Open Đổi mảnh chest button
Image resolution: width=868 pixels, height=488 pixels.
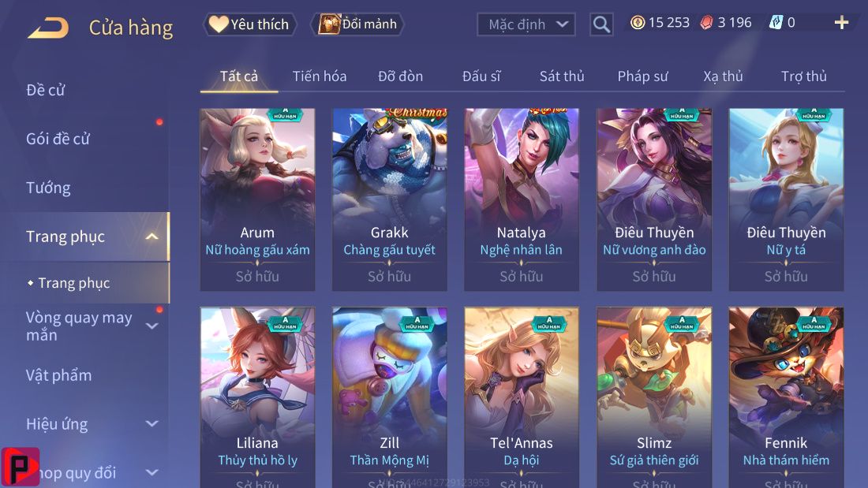(357, 24)
